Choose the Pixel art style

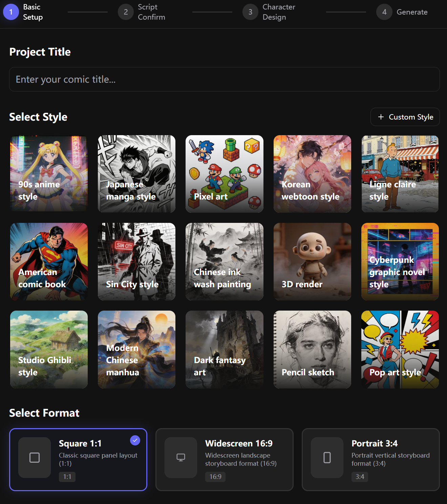(224, 174)
